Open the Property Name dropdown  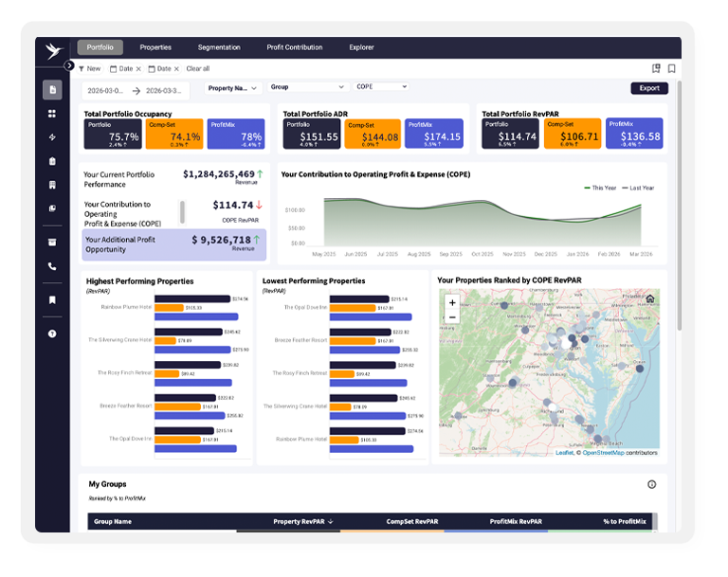point(232,88)
